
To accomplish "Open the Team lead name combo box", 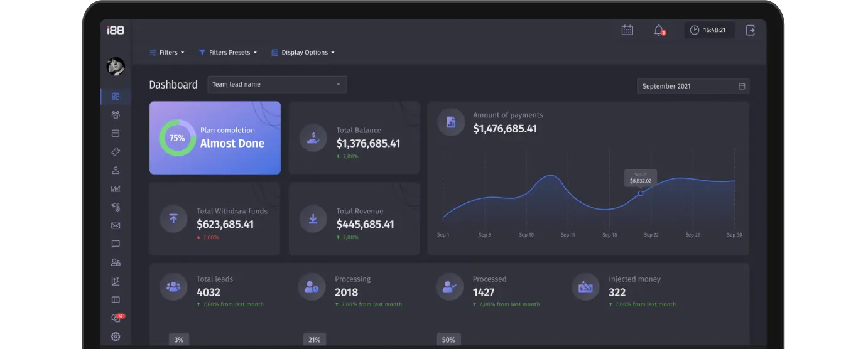I will point(277,85).
